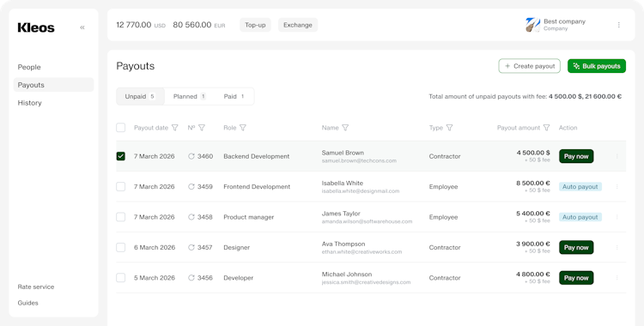Screen dimensions: 644x326
Task: Select the Michael Johnson payout checkbox
Action: [x=121, y=278]
